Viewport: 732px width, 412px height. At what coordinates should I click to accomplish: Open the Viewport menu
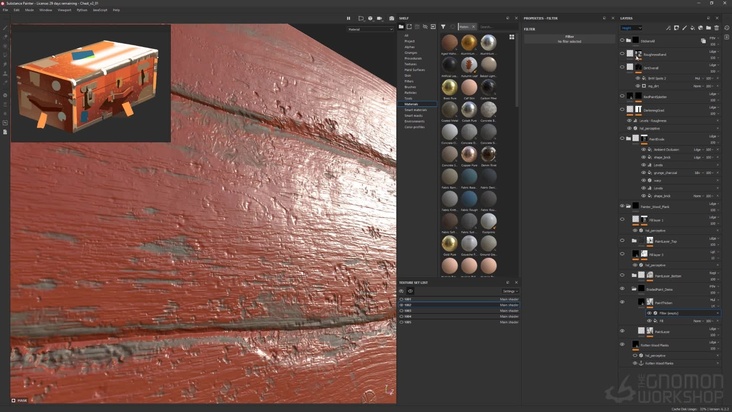(64, 10)
